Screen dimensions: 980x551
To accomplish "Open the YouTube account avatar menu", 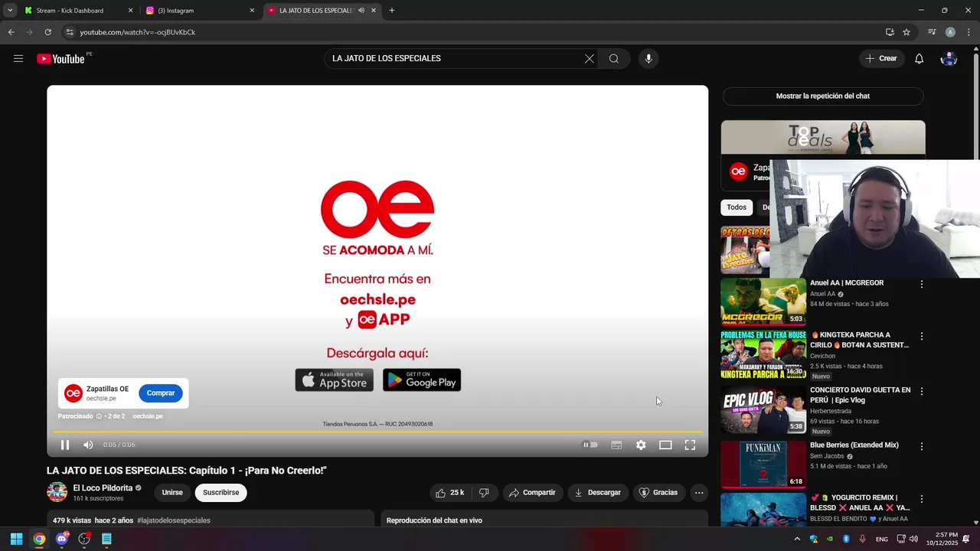I will click(949, 59).
